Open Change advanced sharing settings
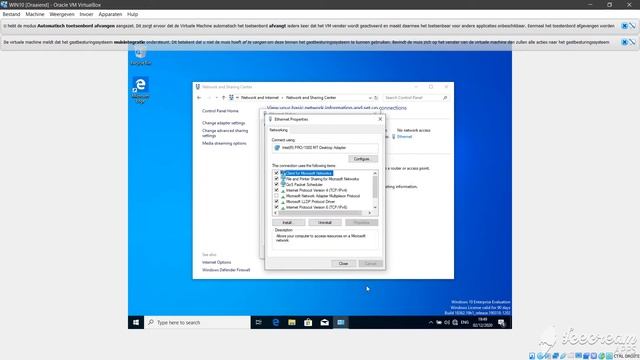The width and height of the screenshot is (640, 360). 224,133
